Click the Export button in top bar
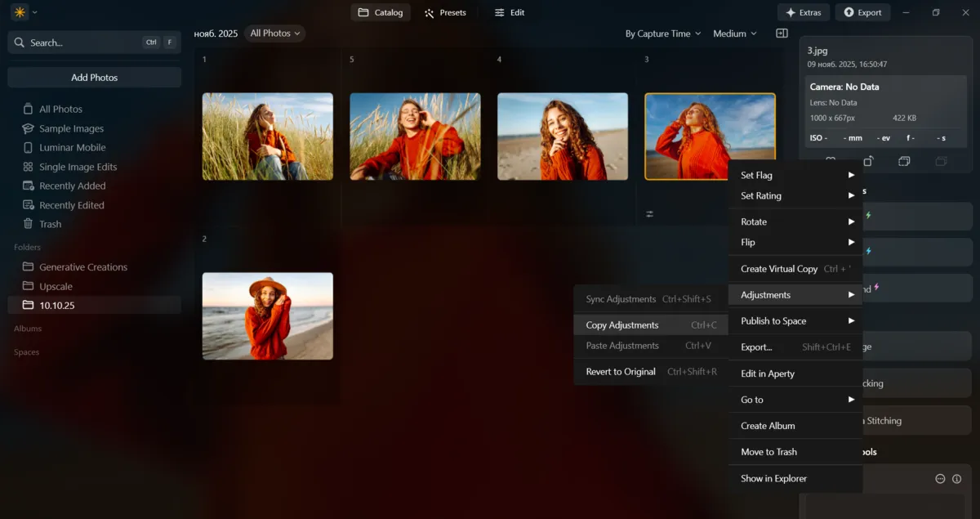 [x=862, y=12]
